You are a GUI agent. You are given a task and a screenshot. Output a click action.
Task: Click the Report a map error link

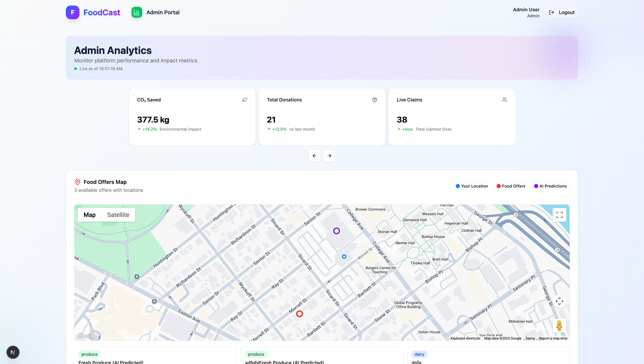pos(553,338)
